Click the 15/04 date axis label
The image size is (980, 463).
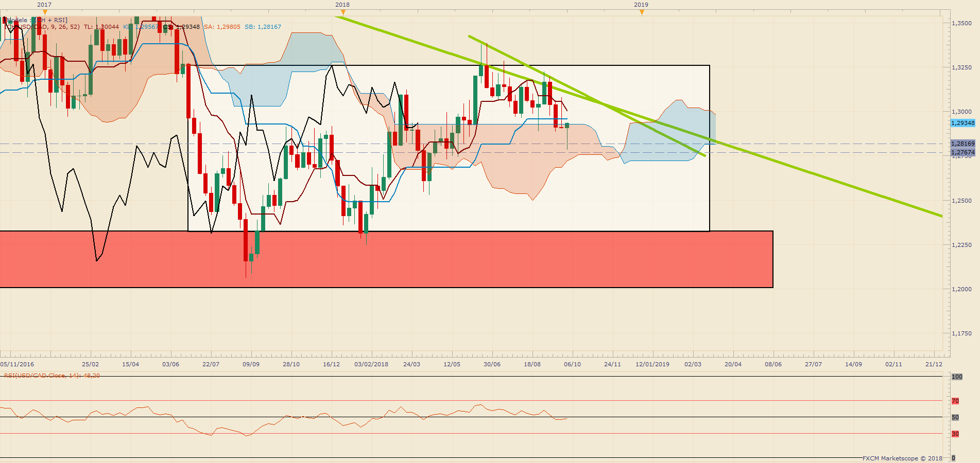[x=131, y=364]
